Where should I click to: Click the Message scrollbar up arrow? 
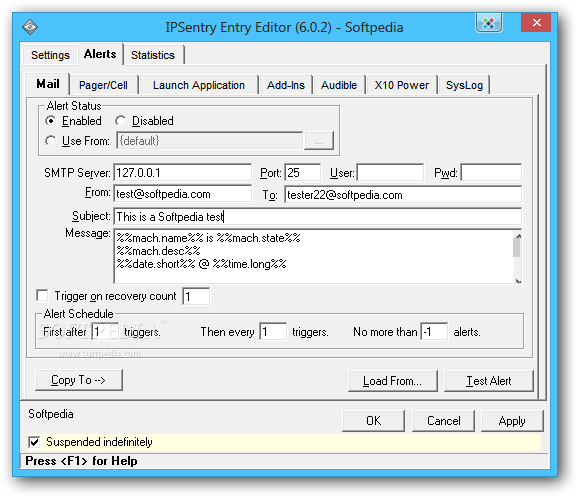coord(518,236)
